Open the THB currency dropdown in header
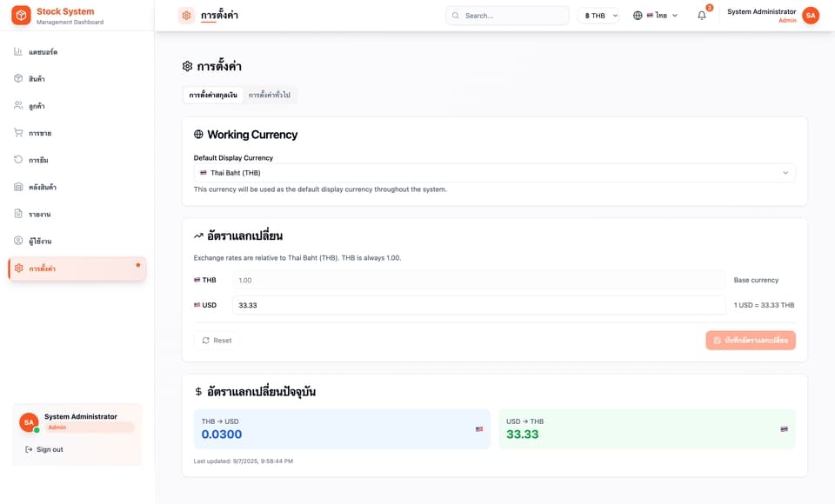The image size is (835, 504). [x=599, y=16]
